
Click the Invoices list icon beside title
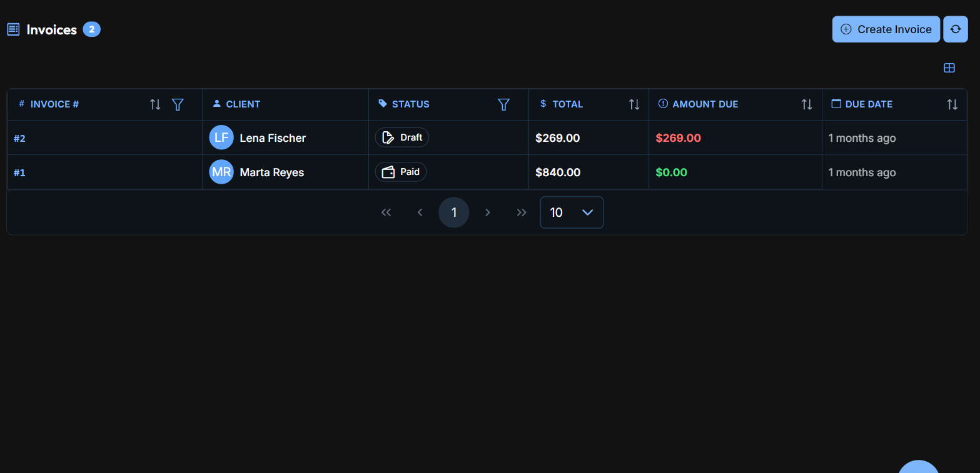pos(13,29)
